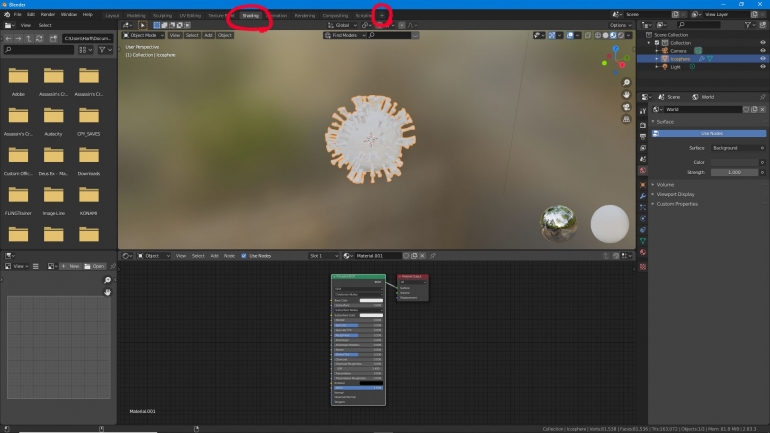Open the Texture properties checker tab
The image size is (770, 433).
pyautogui.click(x=643, y=267)
